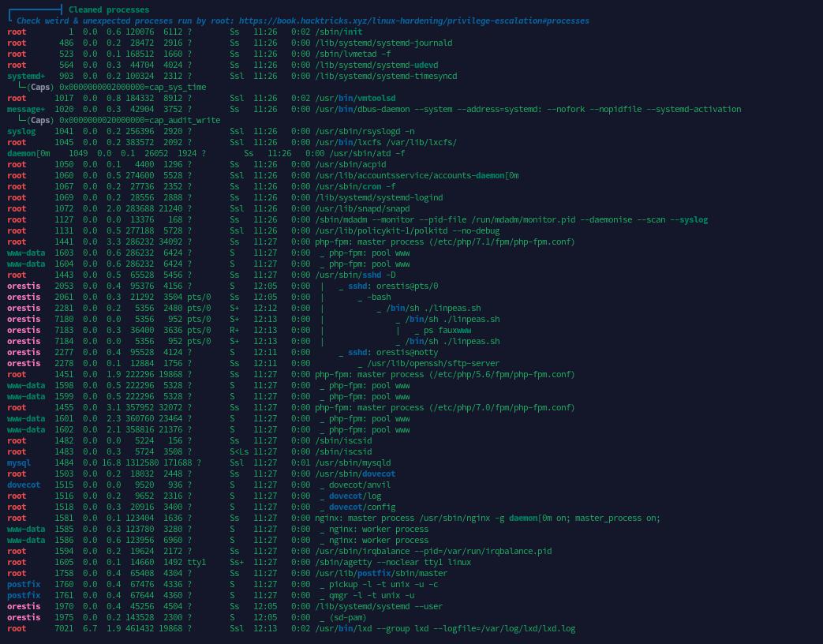This screenshot has width=823, height=644.
Task: Click the irqbalance --pid command
Action: pyautogui.click(x=433, y=551)
